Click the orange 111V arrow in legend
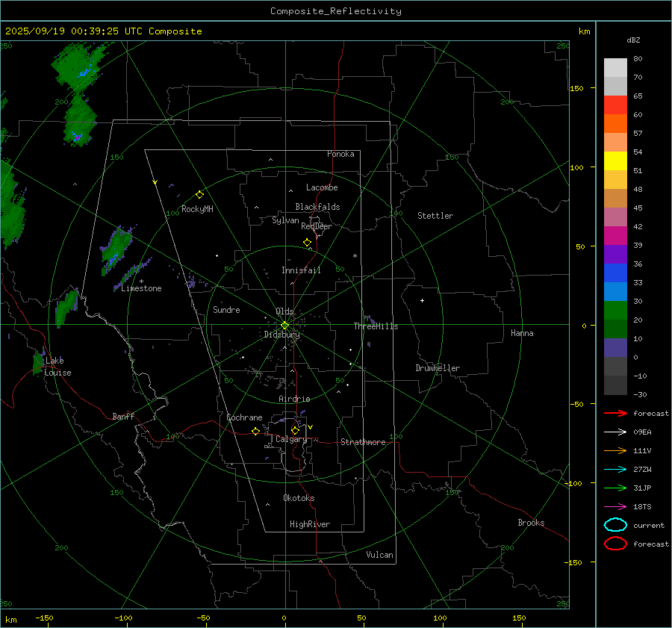The image size is (672, 628). 615,450
